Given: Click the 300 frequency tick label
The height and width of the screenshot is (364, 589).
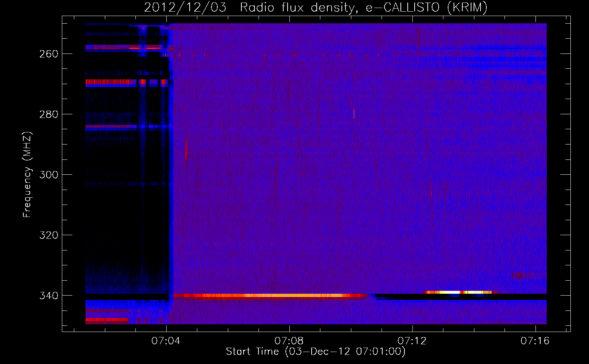Looking at the screenshot, I should (49, 175).
